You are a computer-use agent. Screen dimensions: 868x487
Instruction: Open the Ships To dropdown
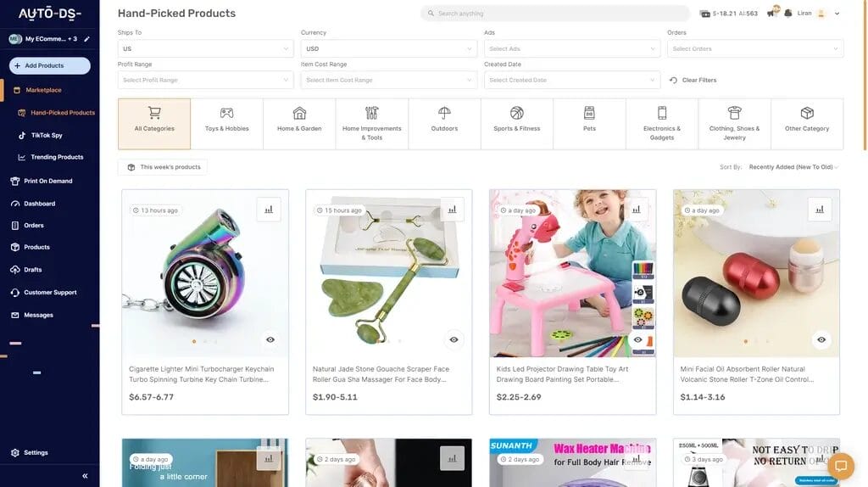tap(205, 48)
